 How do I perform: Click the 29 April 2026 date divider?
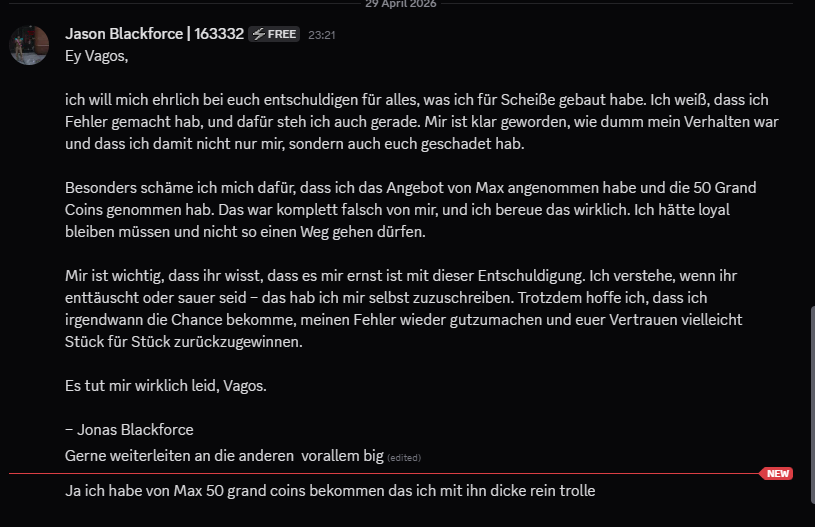point(401,4)
